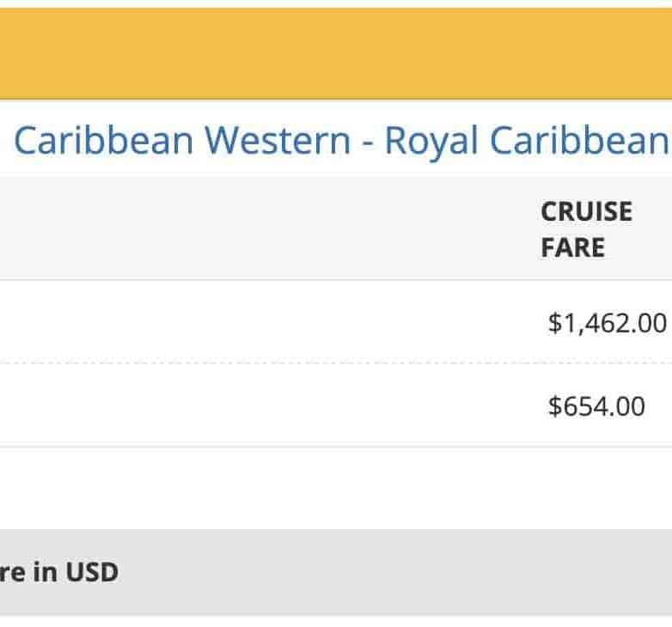This screenshot has height=627, width=672.
Task: Click the word 'FARE' in the header
Action: (x=572, y=247)
